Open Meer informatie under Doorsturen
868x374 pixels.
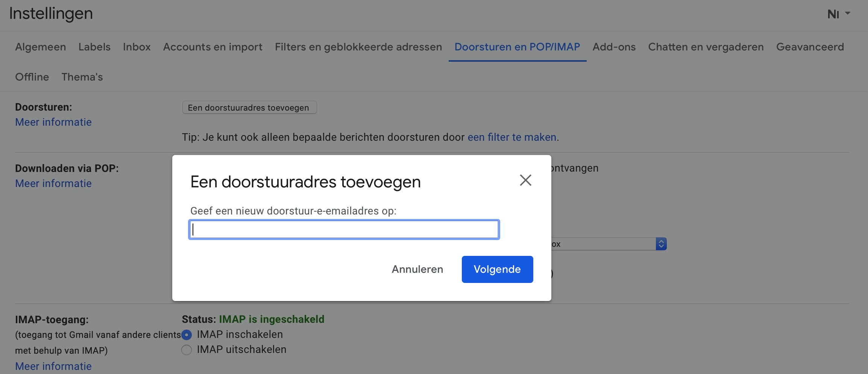click(x=53, y=122)
